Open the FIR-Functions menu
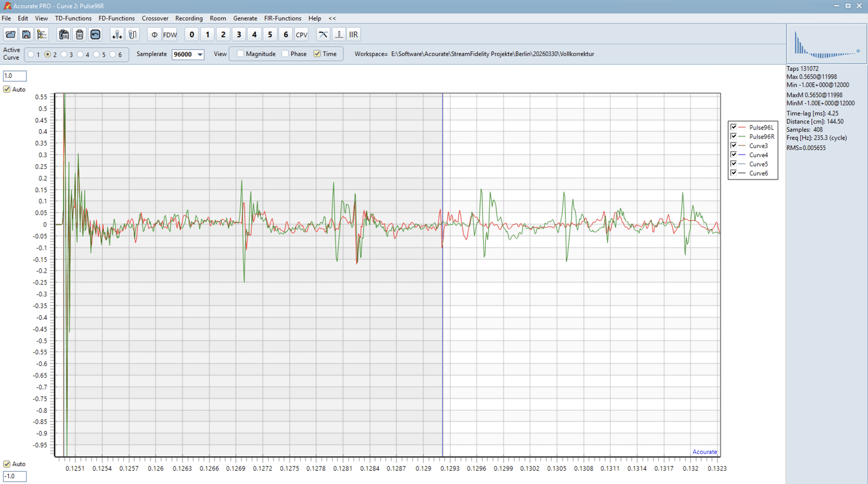Viewport: 868px width, 484px height. click(x=282, y=18)
